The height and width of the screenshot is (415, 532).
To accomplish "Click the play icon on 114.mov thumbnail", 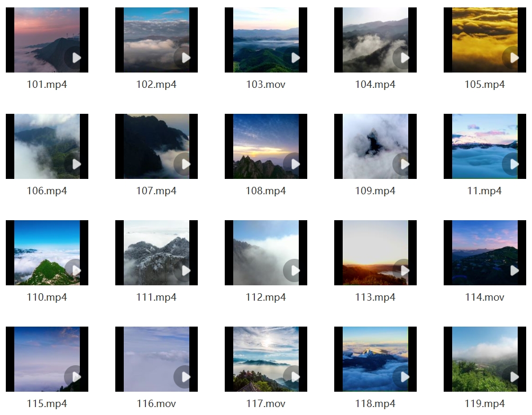I will [513, 270].
